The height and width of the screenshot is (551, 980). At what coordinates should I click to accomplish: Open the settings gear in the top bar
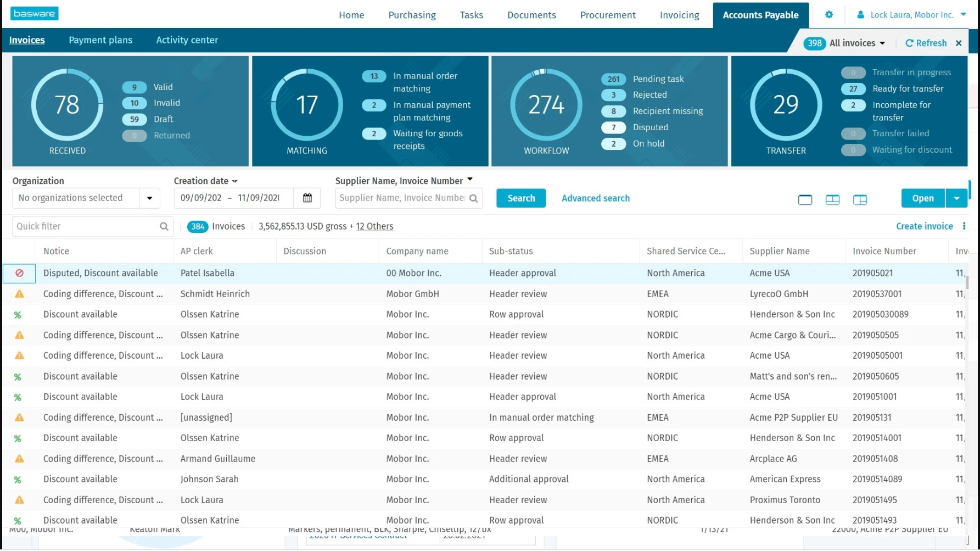(x=829, y=15)
